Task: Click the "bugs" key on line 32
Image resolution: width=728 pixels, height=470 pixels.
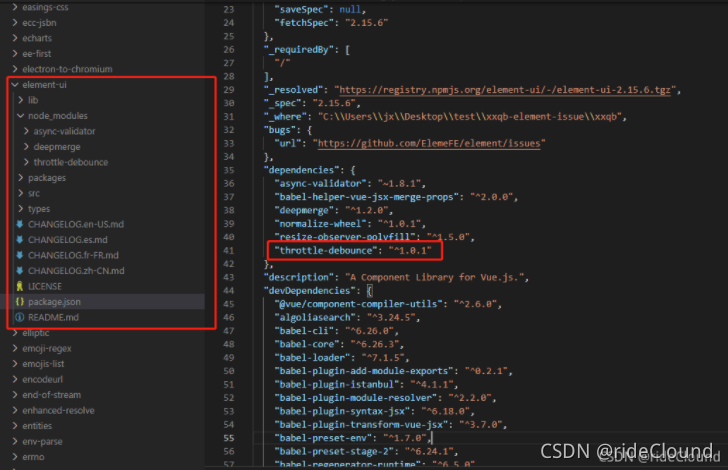Action: click(280, 130)
